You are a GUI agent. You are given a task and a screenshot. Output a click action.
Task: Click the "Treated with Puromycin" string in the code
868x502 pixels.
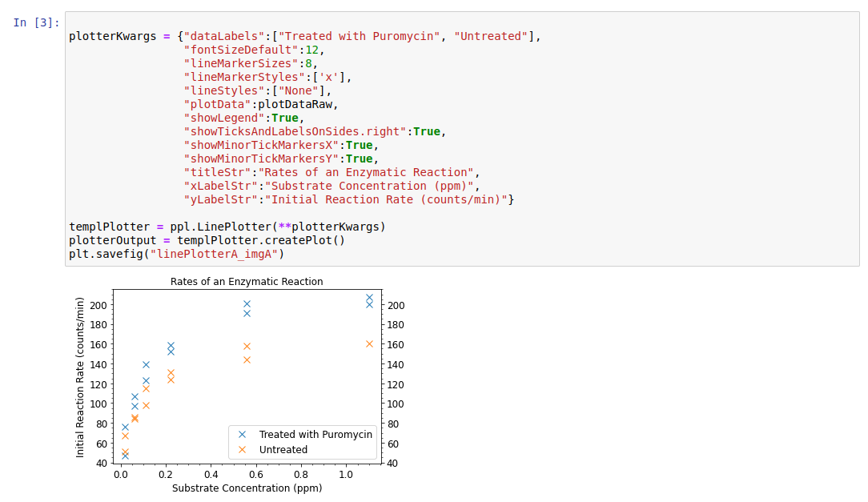(x=360, y=37)
